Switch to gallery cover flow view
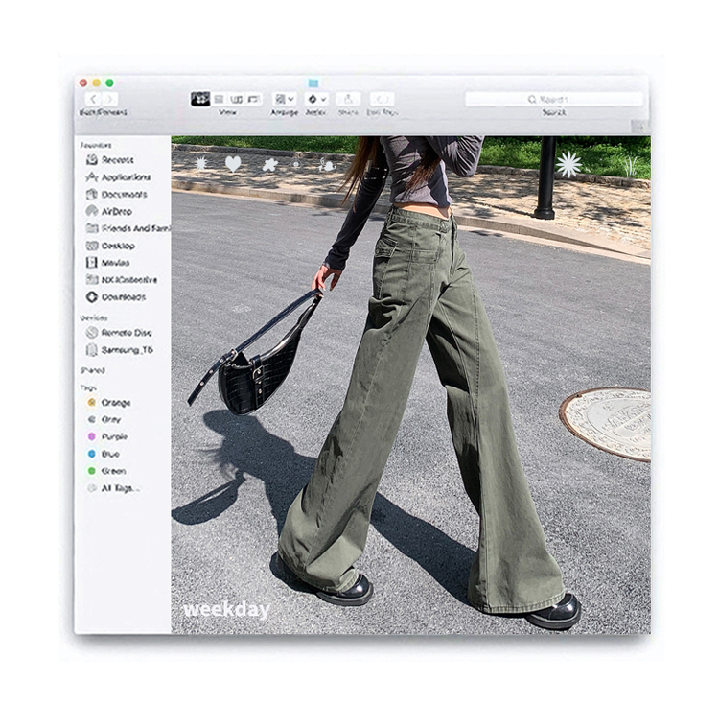 (254, 99)
